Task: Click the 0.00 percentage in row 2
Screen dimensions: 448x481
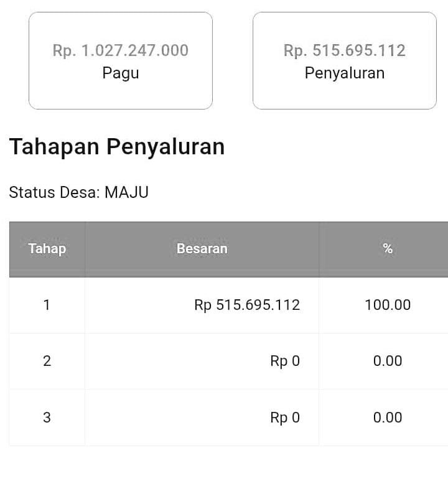Action: pyautogui.click(x=388, y=361)
